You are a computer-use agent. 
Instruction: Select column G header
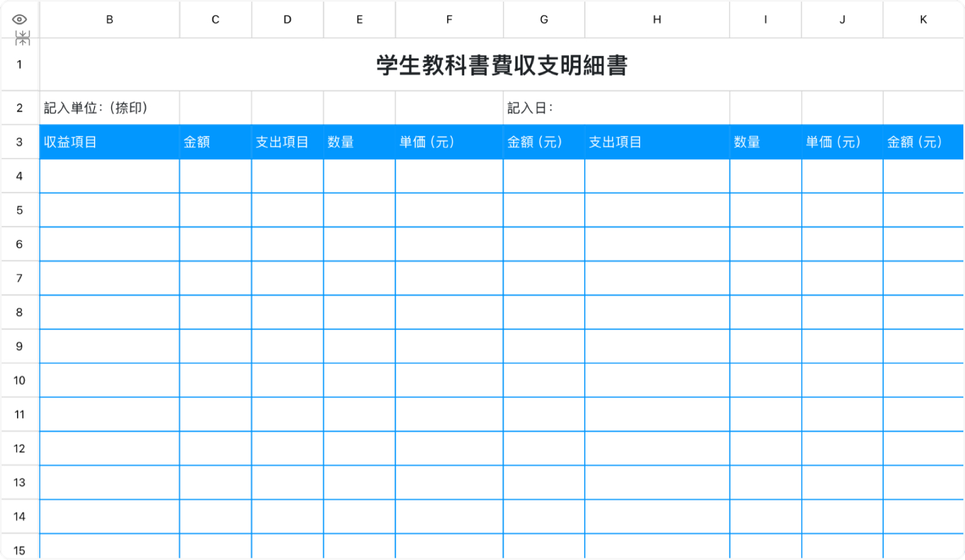point(544,19)
